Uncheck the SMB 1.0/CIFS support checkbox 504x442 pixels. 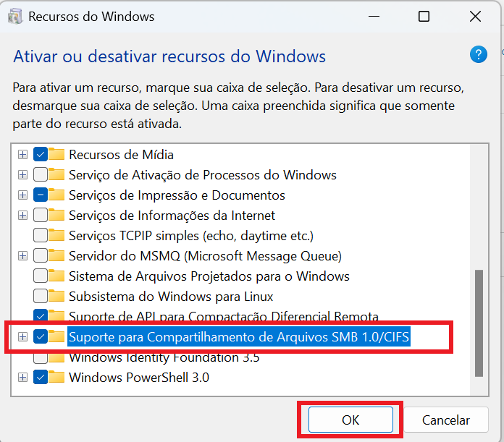(41, 336)
